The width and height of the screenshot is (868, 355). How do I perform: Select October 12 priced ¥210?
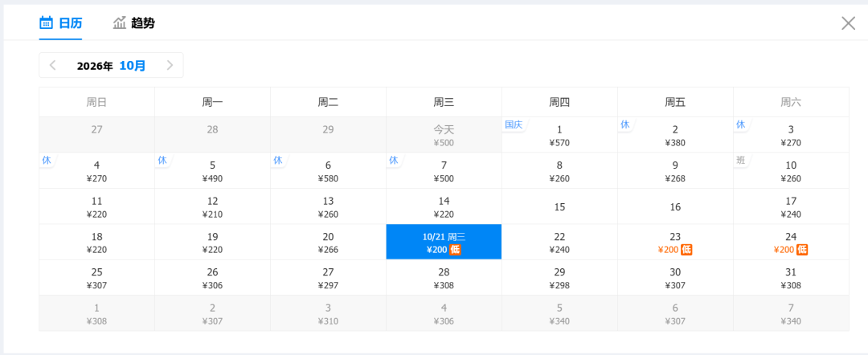tap(212, 206)
